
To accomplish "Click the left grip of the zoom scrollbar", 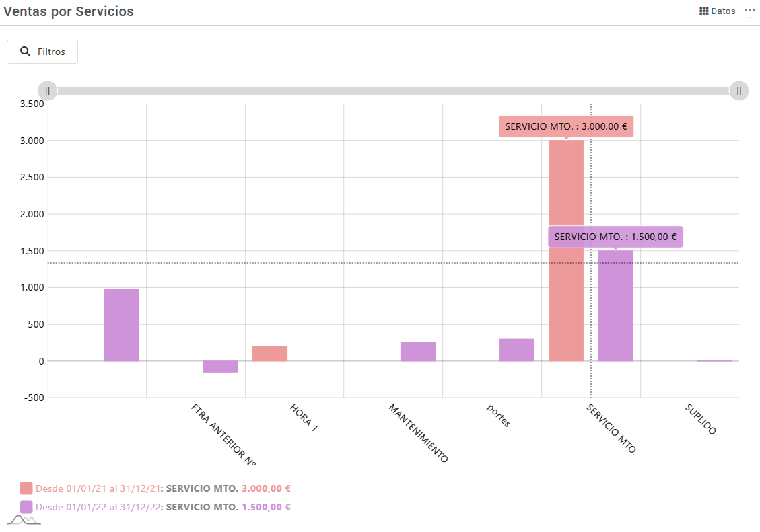I will (x=48, y=91).
